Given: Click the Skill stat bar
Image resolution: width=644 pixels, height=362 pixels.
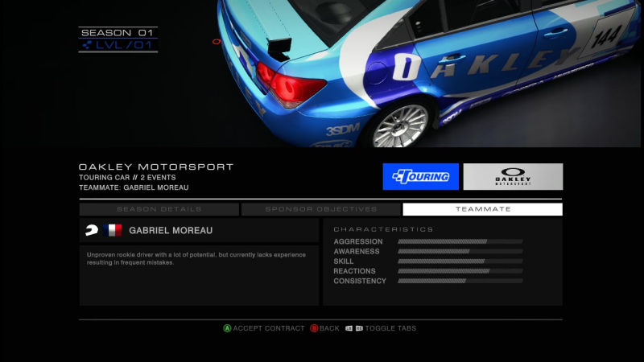Looking at the screenshot, I should pyautogui.click(x=460, y=261).
